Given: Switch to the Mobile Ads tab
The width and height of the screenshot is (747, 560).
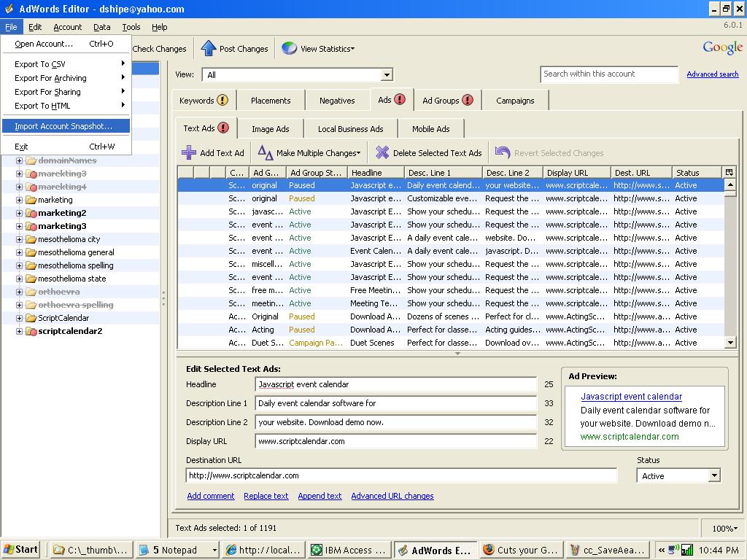Looking at the screenshot, I should point(430,128).
